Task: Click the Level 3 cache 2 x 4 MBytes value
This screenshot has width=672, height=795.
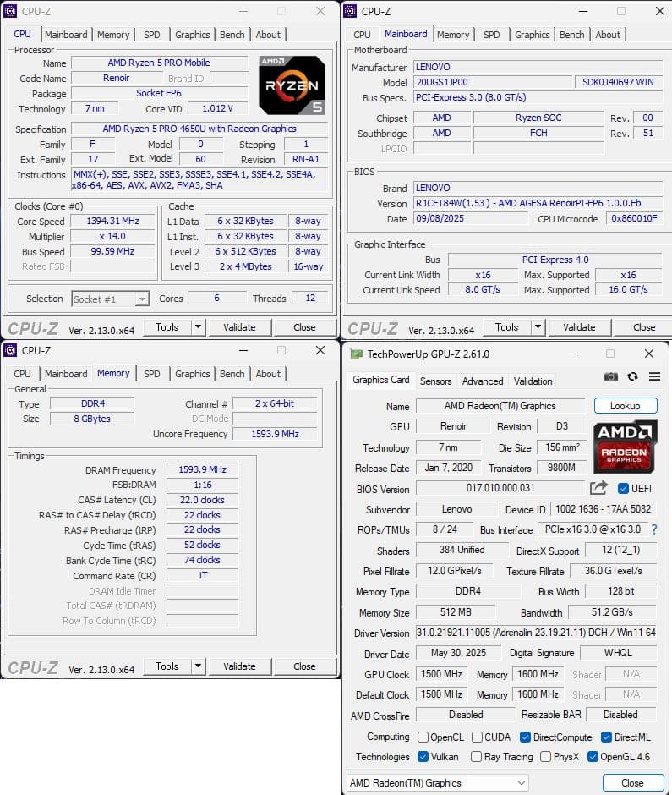Action: 245,266
